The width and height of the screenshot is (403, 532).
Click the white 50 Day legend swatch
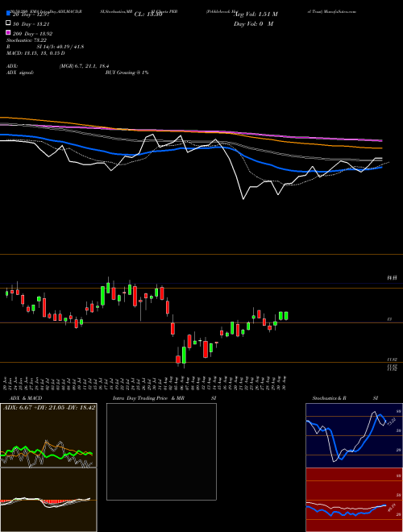pos(8,23)
